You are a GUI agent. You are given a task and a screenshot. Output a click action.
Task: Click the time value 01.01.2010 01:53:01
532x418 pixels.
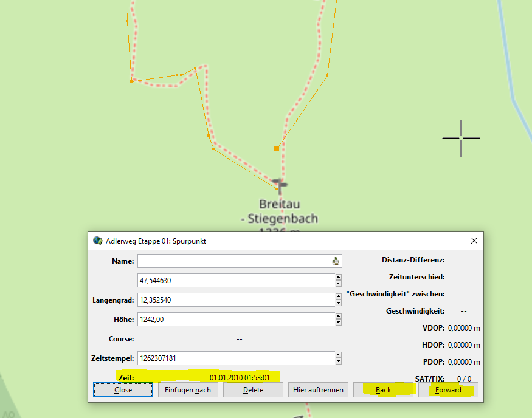[x=240, y=378]
